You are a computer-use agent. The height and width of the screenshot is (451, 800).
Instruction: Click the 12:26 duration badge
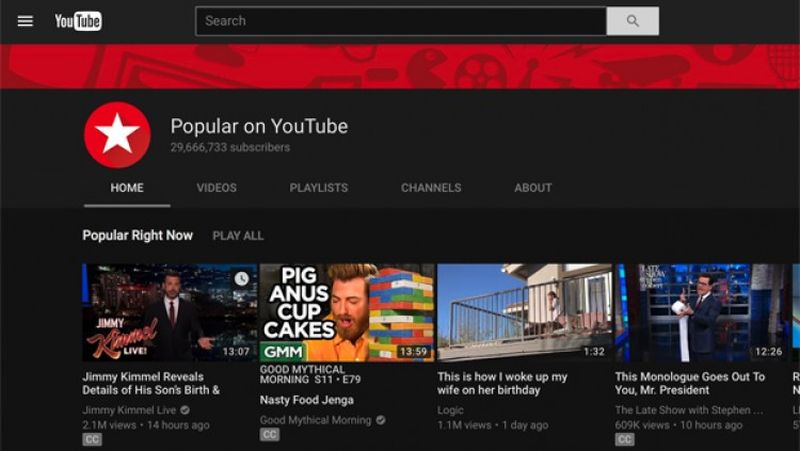click(x=769, y=352)
